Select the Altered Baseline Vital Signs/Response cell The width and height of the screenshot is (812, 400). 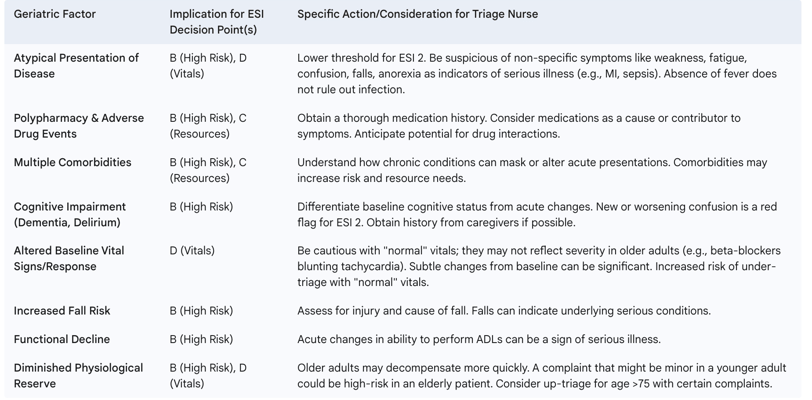pyautogui.click(x=69, y=259)
